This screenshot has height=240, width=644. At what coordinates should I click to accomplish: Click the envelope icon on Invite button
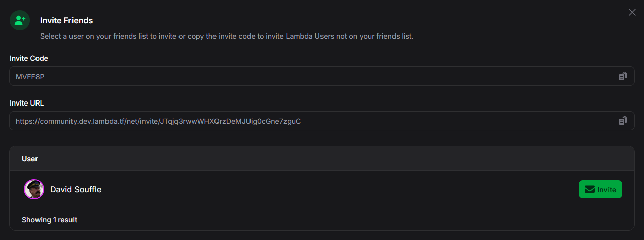tap(589, 190)
